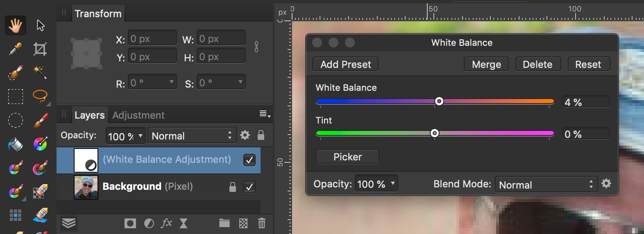
Task: Hide the White Balance Adjustment layer
Action: click(x=249, y=160)
